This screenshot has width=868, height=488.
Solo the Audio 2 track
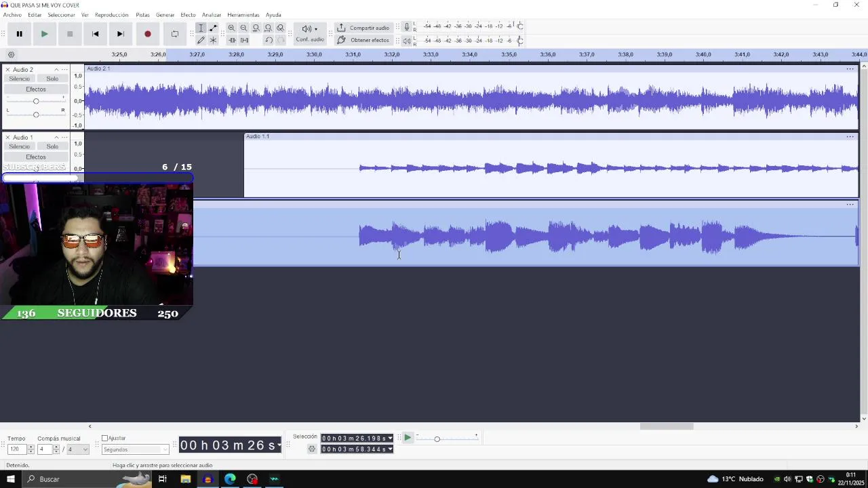(x=52, y=79)
